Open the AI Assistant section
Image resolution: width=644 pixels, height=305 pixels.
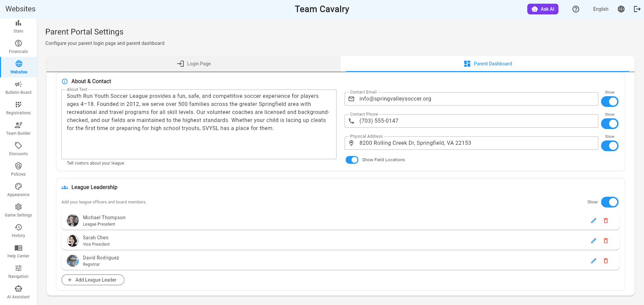(x=18, y=292)
